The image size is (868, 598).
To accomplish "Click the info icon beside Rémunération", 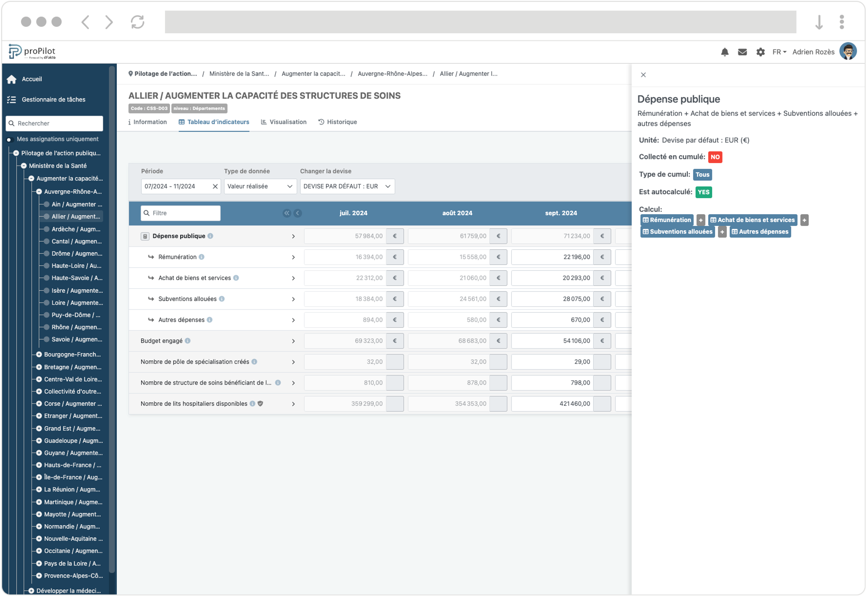I will tap(202, 257).
